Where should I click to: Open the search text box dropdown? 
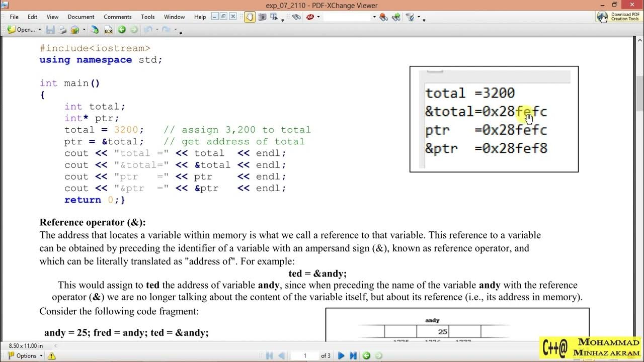[374, 17]
